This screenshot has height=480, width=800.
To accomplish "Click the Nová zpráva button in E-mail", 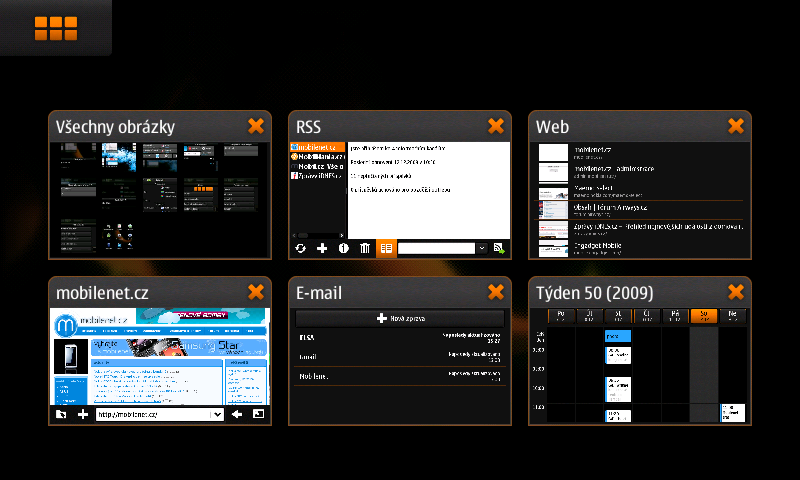I will pos(400,318).
